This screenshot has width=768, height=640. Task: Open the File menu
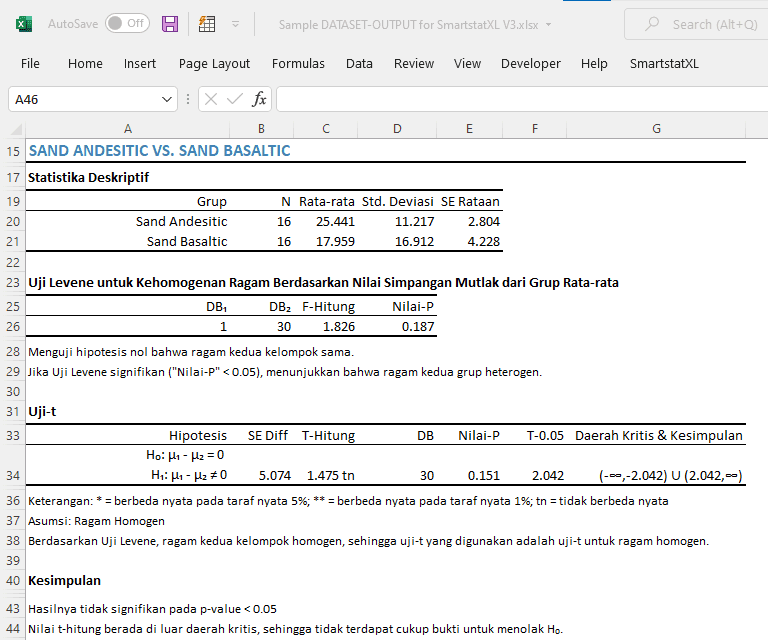(30, 63)
